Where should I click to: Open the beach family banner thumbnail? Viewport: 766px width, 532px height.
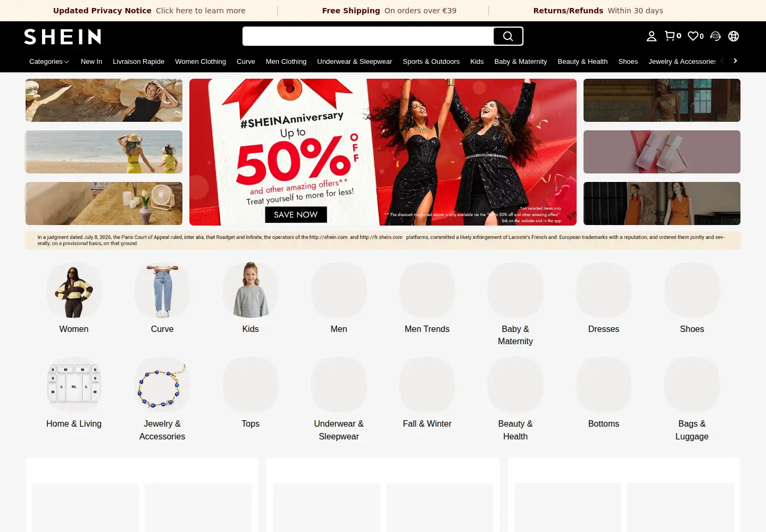coord(104,152)
